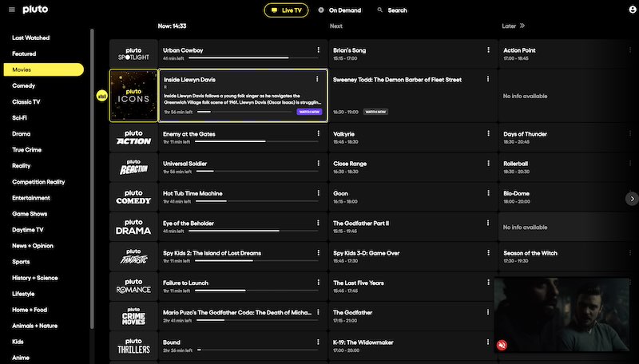Click Watch Now on Sweeney Todd

coord(375,112)
